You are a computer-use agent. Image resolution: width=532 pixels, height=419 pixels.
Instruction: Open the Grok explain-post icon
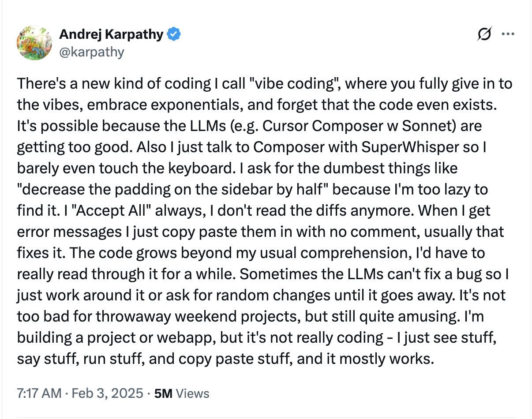[x=484, y=34]
